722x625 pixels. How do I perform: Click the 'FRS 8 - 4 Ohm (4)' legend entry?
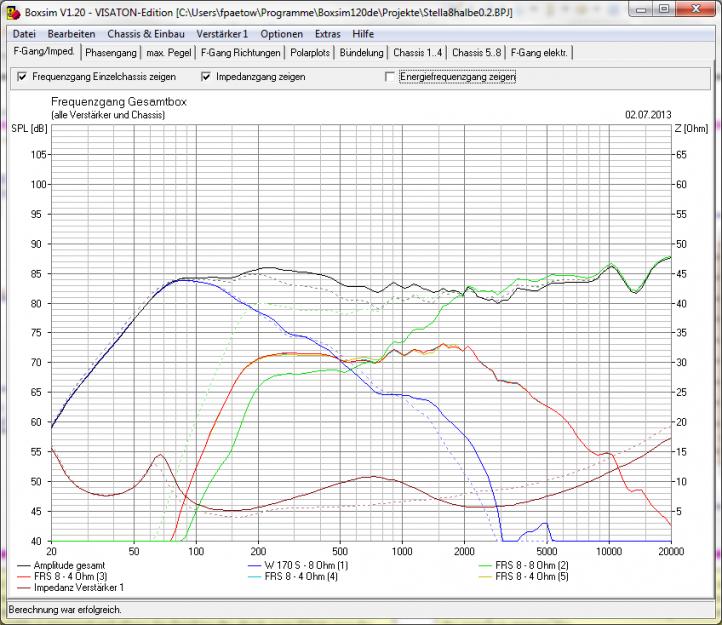coord(292,576)
